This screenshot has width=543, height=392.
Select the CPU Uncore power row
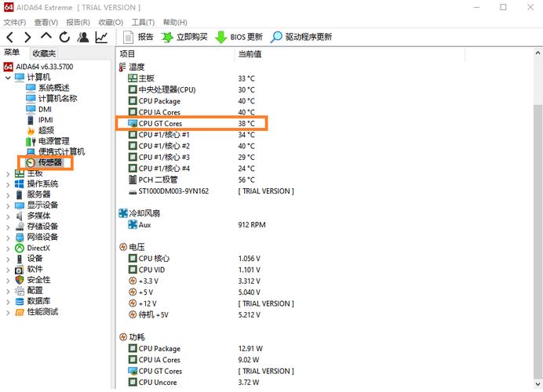point(193,383)
